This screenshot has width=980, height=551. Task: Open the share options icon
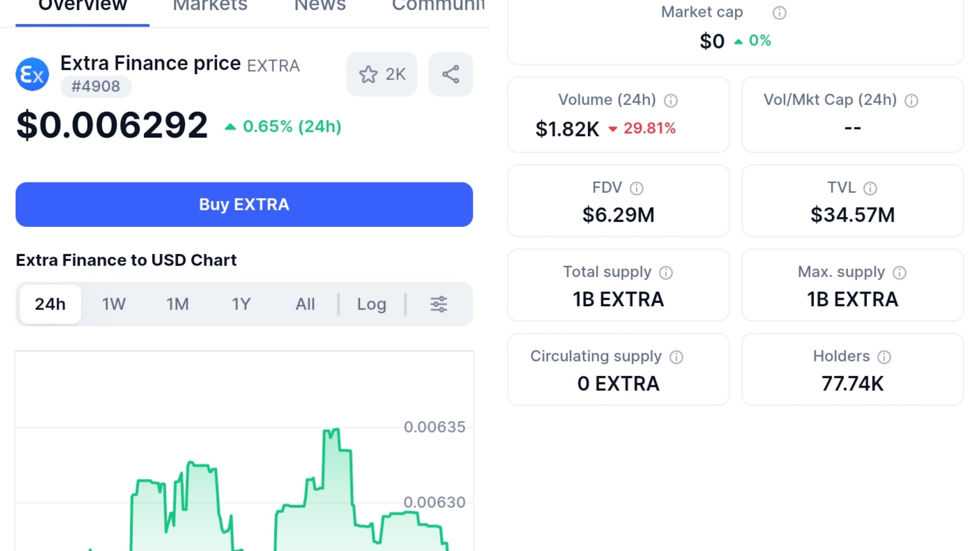(x=450, y=74)
